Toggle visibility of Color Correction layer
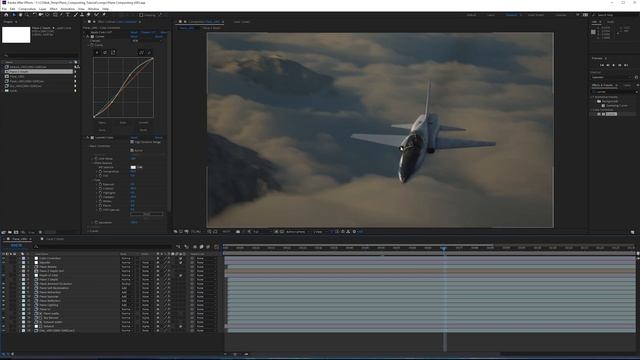The image size is (640, 360). (4, 258)
